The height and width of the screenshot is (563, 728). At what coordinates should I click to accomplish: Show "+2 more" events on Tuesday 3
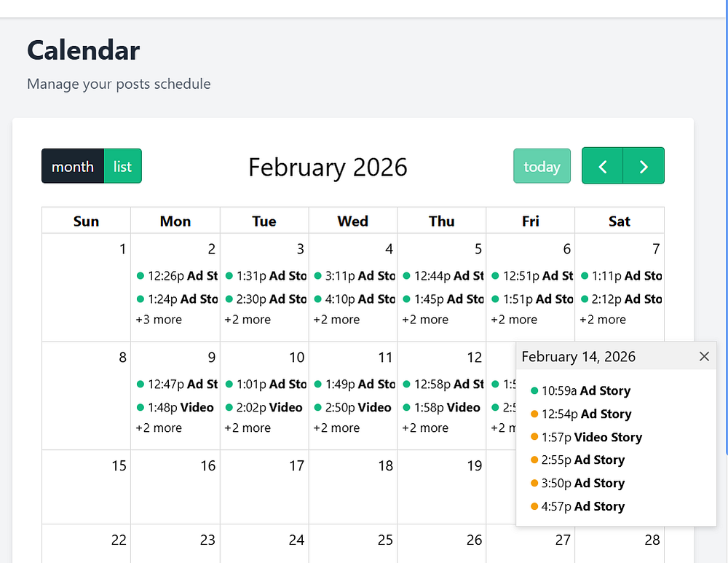(248, 320)
